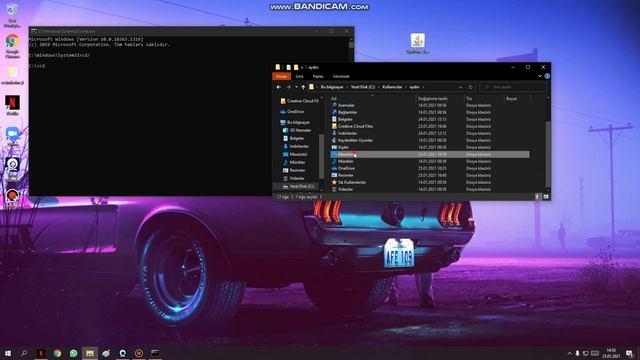The image size is (640, 360).
Task: Select Creative Cloud Files in sidebar
Action: [x=299, y=101]
